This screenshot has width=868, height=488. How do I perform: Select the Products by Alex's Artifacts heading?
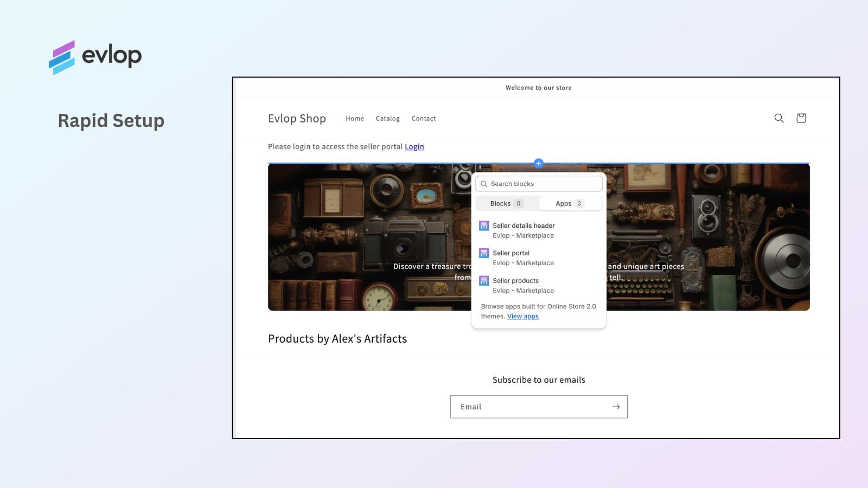click(337, 339)
